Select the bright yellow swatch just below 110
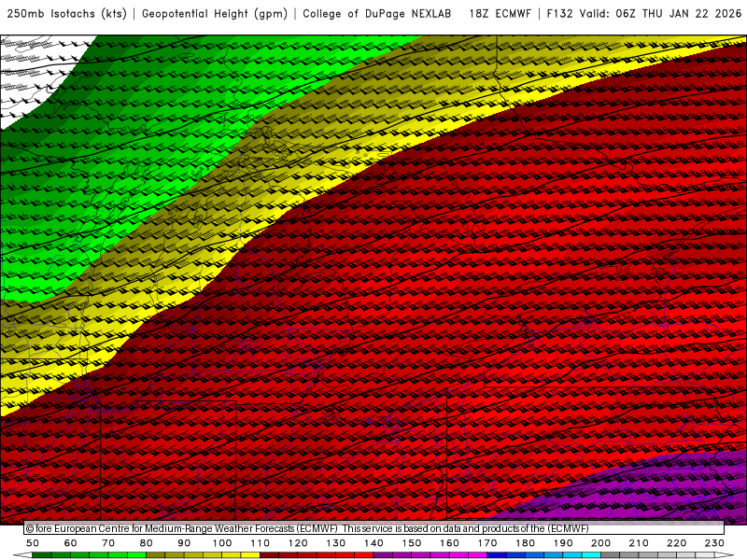Image resolution: width=747 pixels, height=560 pixels. pos(250,554)
